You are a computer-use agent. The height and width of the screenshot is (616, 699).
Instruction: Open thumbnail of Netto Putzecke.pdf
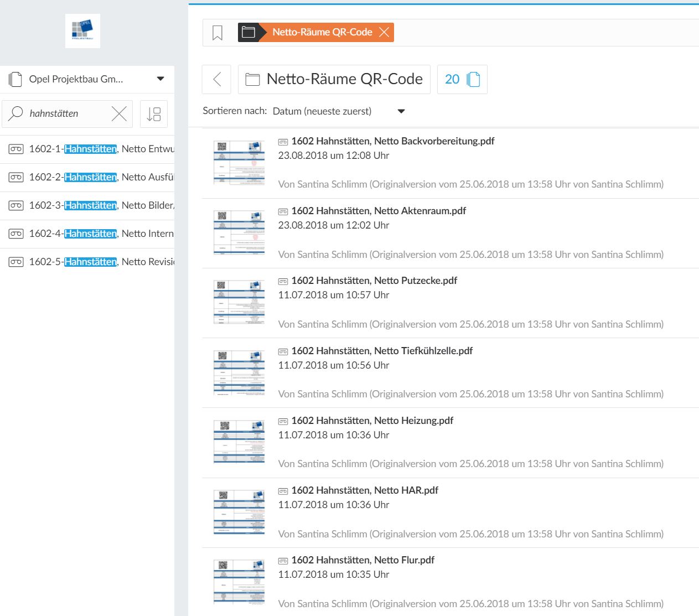239,302
